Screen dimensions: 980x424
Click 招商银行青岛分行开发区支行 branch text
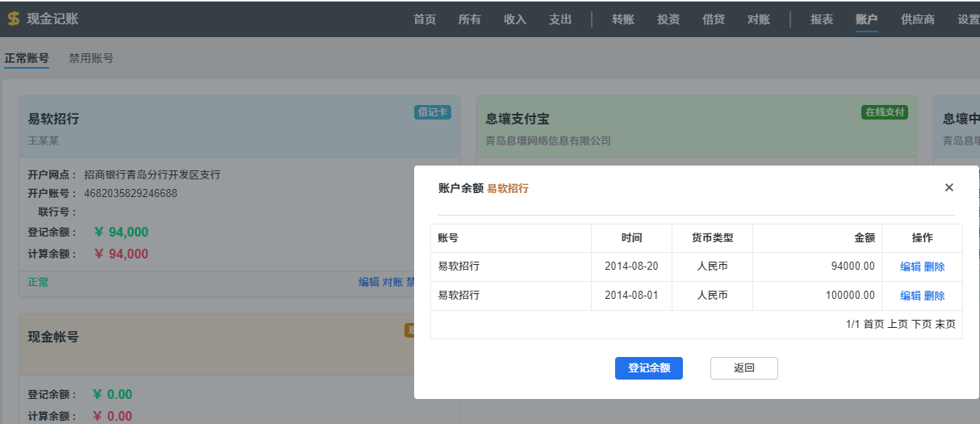(152, 174)
